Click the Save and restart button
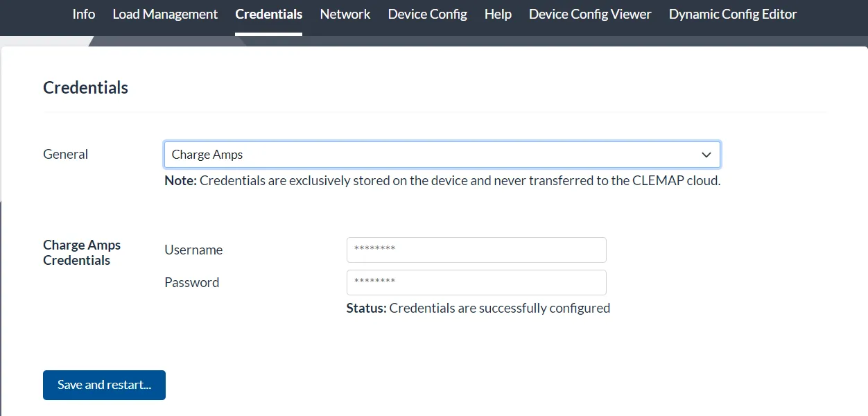This screenshot has height=416, width=868. pos(104,385)
